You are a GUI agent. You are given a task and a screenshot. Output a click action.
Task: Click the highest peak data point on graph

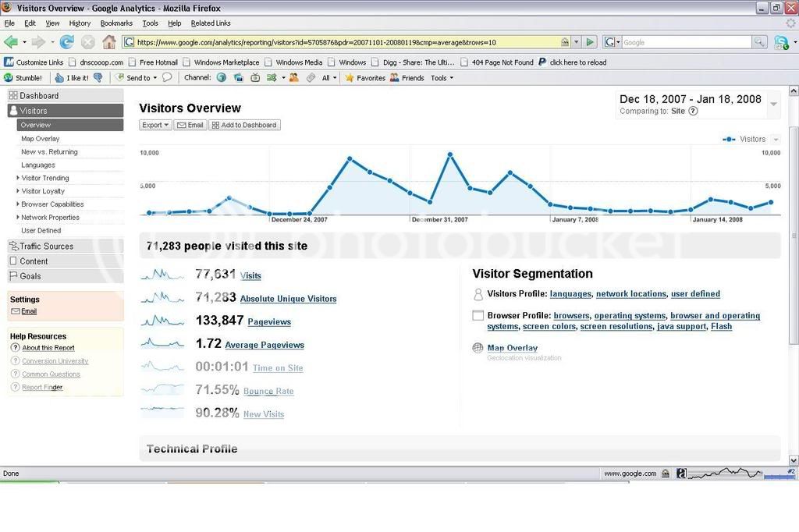coord(450,154)
